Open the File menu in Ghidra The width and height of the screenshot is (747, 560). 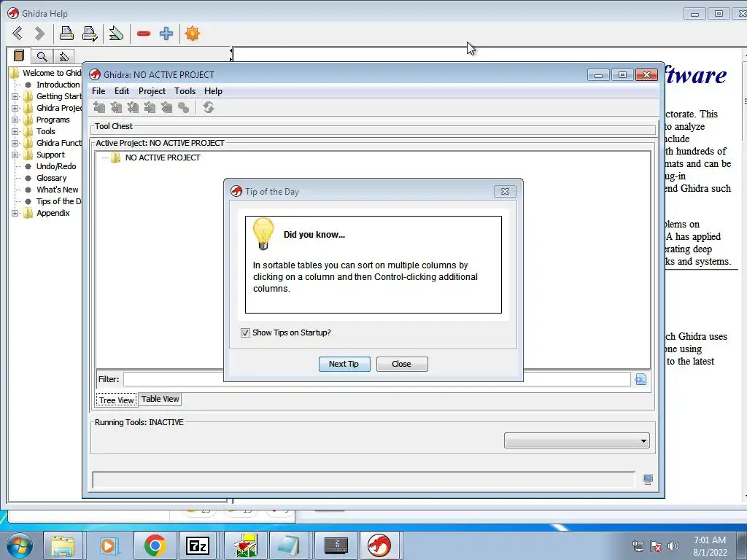98,91
